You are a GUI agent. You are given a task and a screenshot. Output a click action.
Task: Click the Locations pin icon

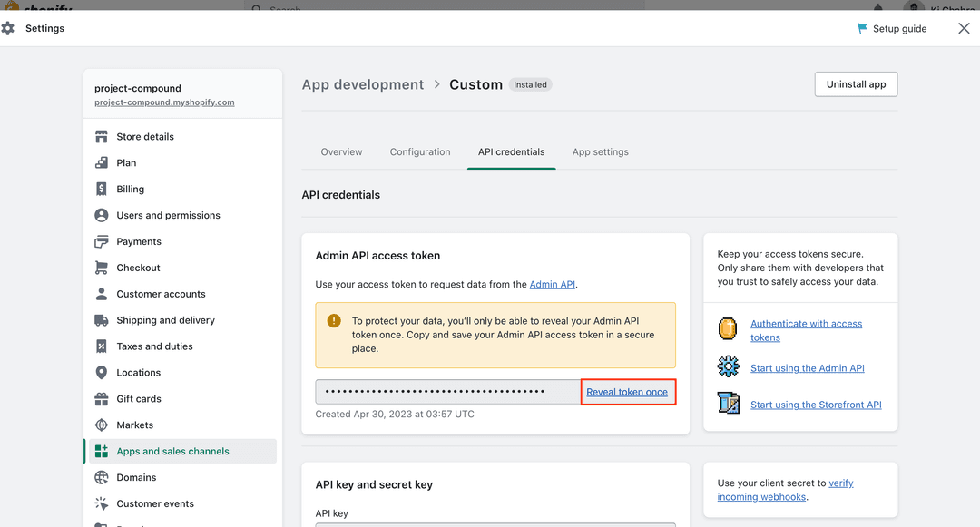click(102, 373)
